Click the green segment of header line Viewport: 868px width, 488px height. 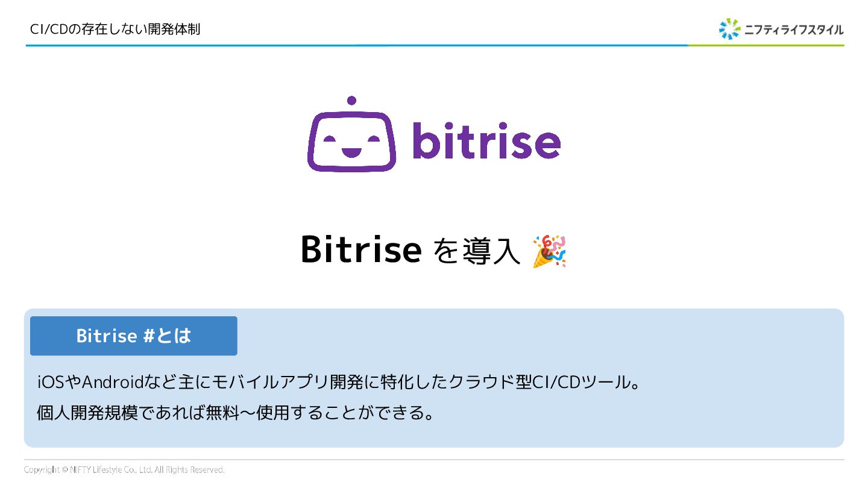click(766, 45)
